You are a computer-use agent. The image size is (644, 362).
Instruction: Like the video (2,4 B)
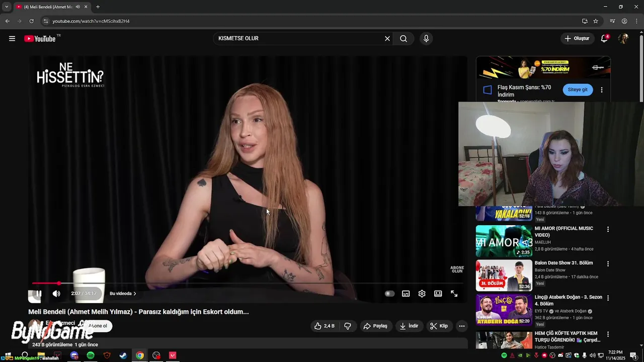click(324, 326)
